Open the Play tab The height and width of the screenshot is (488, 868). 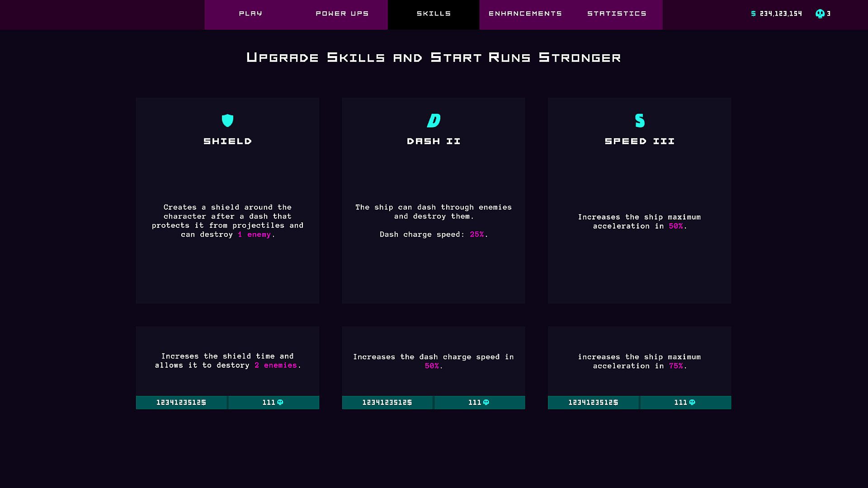[250, 14]
